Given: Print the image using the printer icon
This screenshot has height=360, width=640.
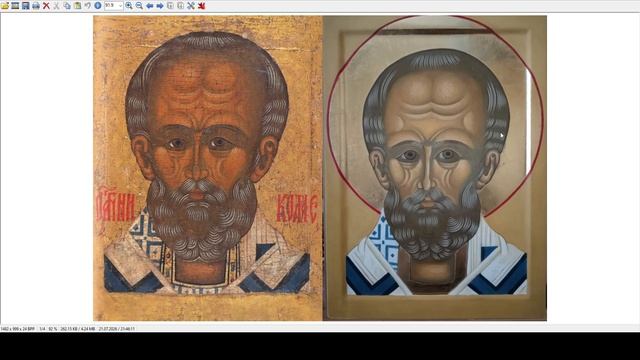Looking at the screenshot, I should click(36, 6).
